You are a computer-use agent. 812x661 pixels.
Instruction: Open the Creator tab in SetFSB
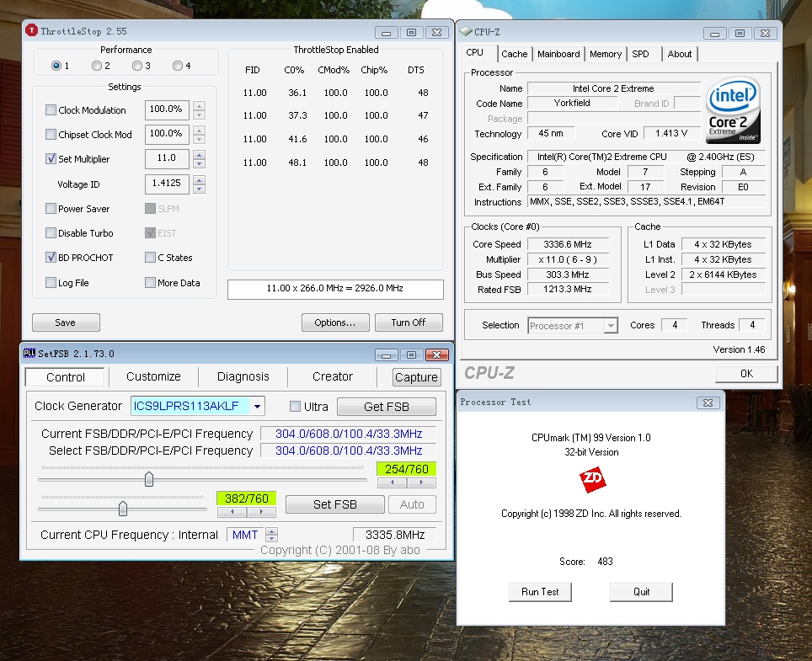click(333, 376)
